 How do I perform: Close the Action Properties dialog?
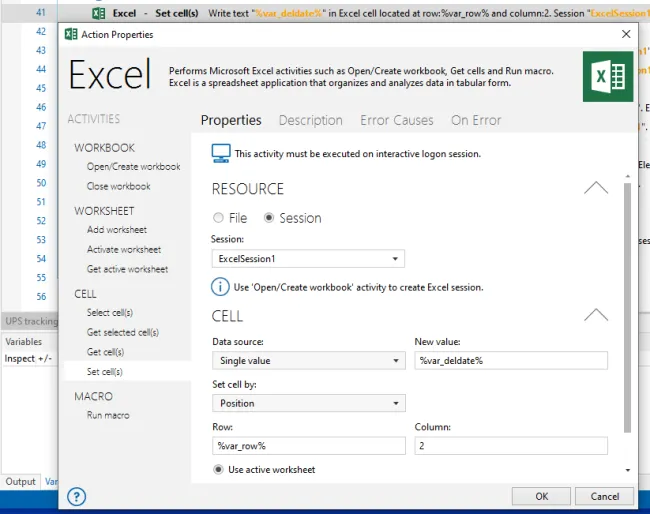(x=626, y=34)
